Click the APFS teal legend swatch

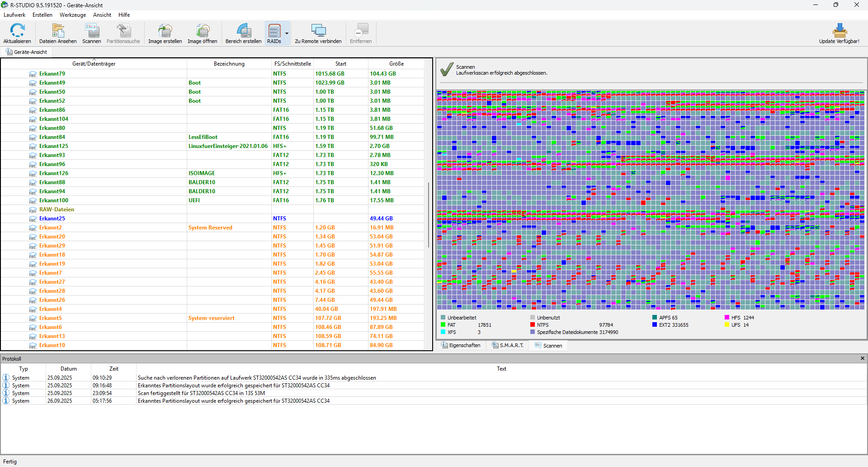pyautogui.click(x=655, y=318)
